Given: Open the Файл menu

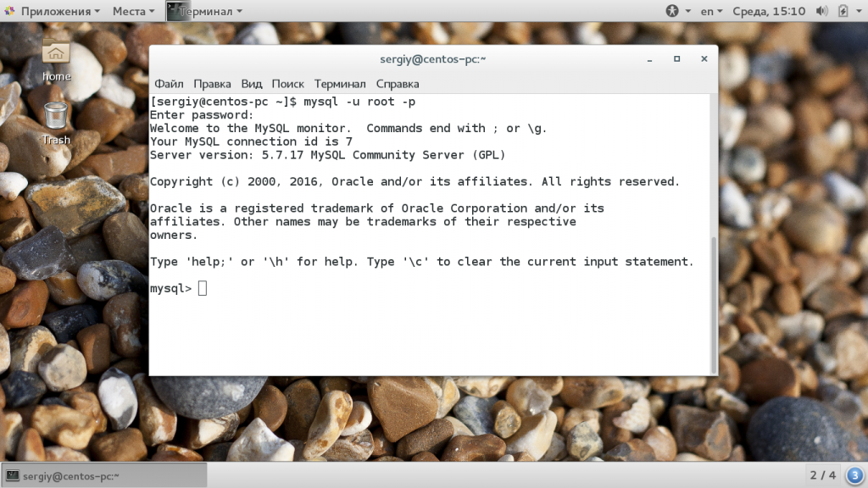Looking at the screenshot, I should [x=169, y=84].
